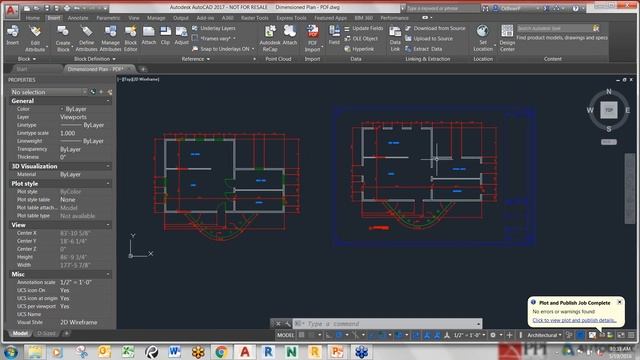Switch to the Output ribbon tab

click(x=180, y=18)
